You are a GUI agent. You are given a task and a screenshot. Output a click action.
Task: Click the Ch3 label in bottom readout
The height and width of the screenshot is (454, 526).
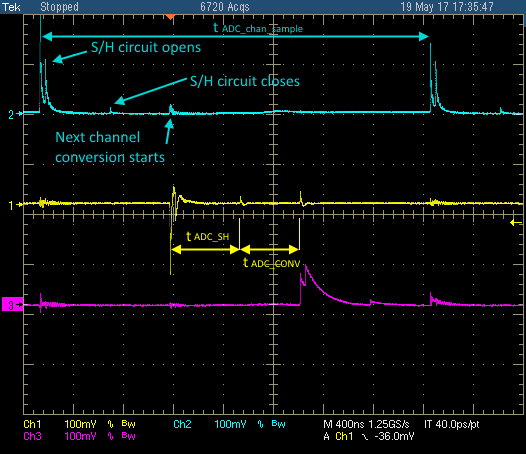33,436
